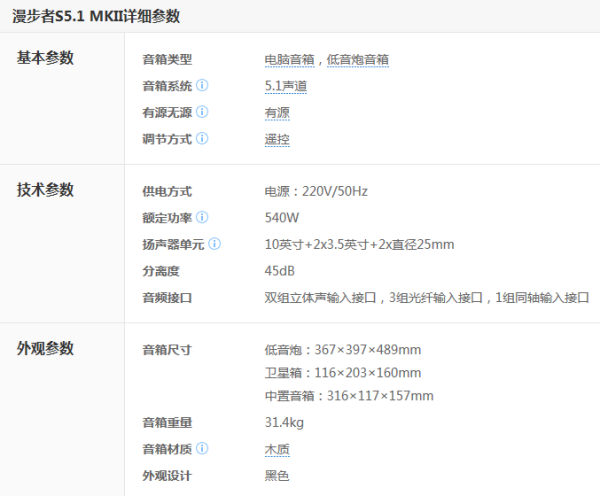This screenshot has height=496, width=600.
Task: Click info icon beside 有源无源
Action: [202, 112]
